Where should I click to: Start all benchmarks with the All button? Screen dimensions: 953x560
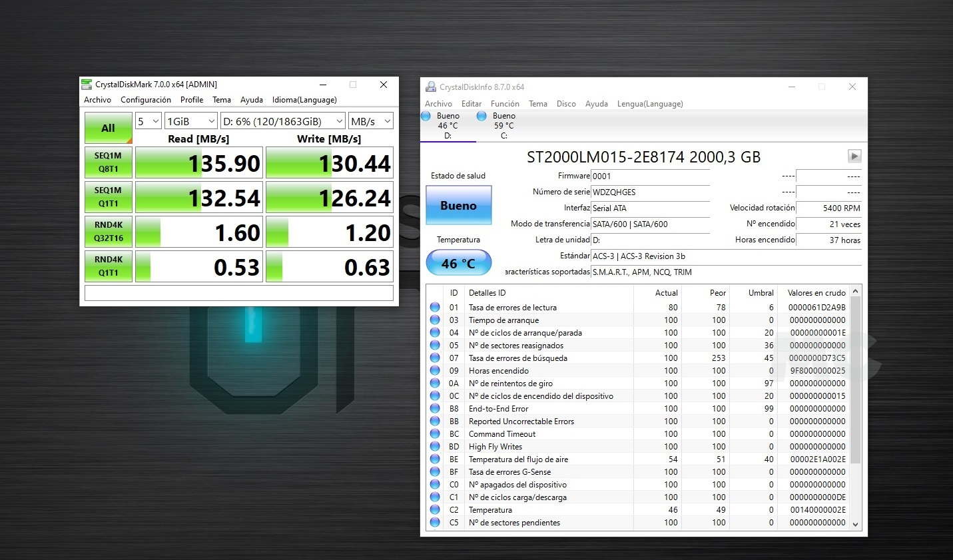click(108, 128)
